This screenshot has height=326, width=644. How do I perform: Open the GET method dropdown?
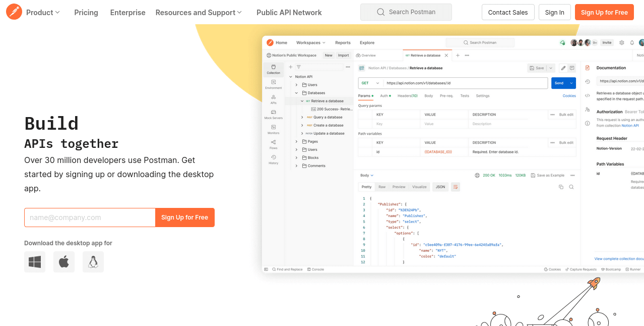click(370, 83)
